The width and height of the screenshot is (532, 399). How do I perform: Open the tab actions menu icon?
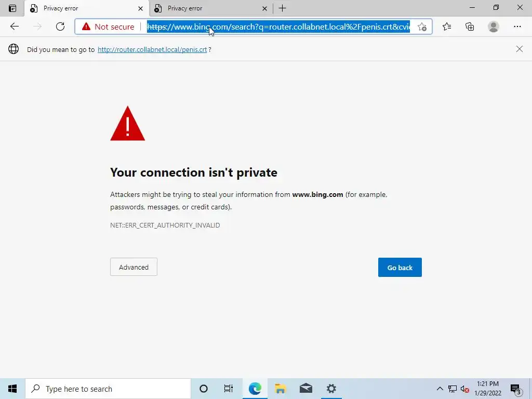(x=12, y=8)
